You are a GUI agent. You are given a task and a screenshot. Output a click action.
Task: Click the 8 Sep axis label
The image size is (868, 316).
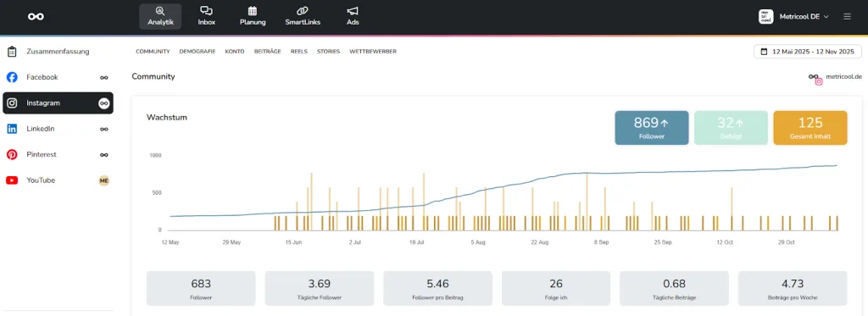point(601,242)
